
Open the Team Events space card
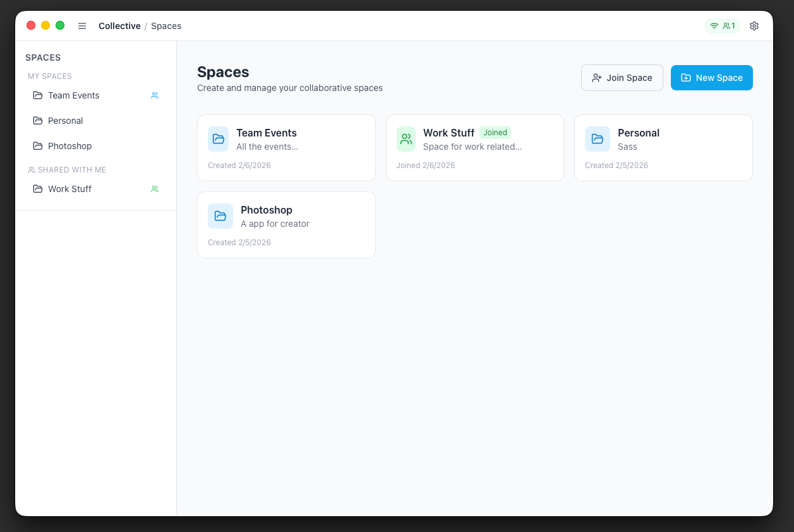click(x=286, y=148)
